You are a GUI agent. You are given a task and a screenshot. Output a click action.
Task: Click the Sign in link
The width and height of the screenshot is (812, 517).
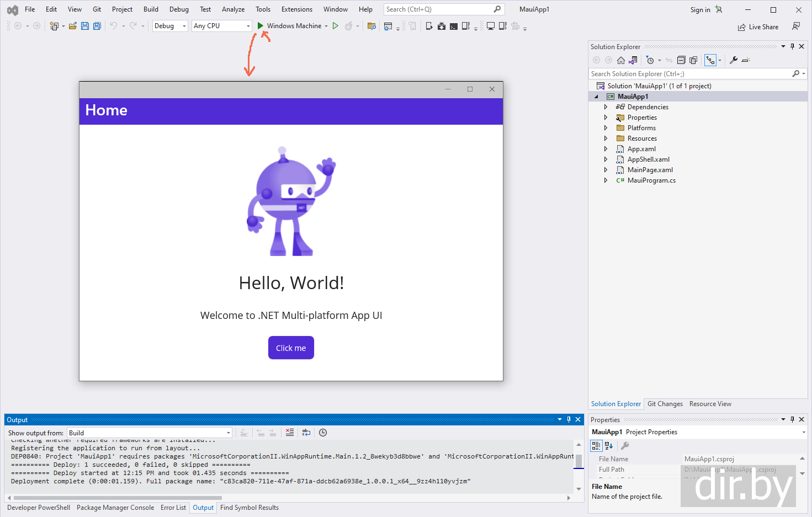700,10
